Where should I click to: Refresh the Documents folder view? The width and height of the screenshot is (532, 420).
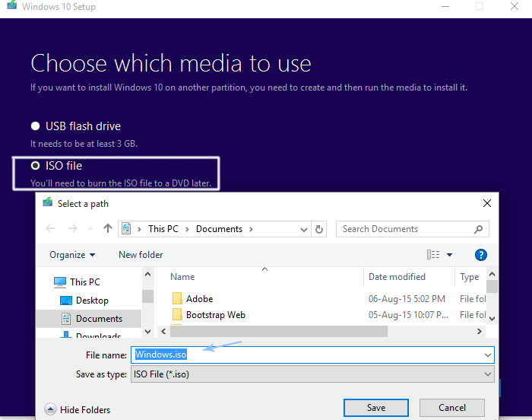319,229
